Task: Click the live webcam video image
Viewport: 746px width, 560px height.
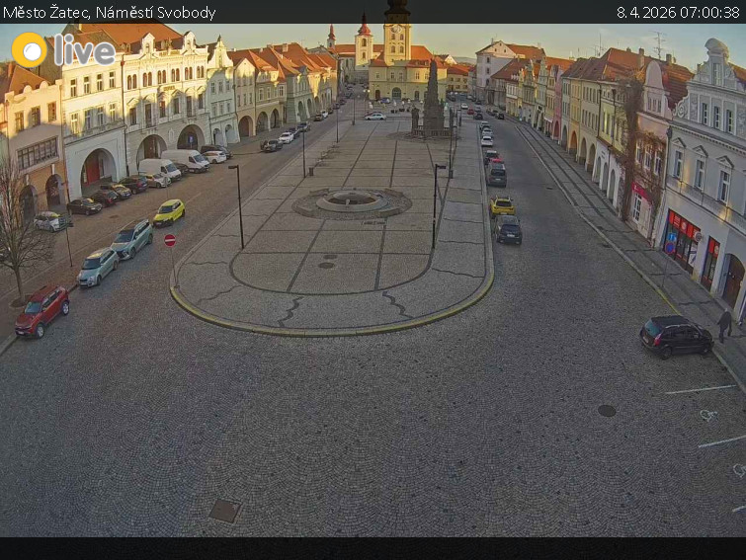Action: [373, 280]
